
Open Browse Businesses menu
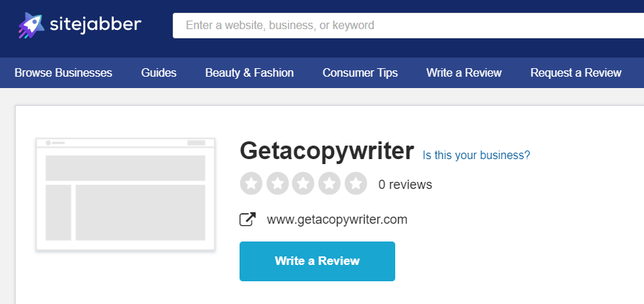coord(63,72)
